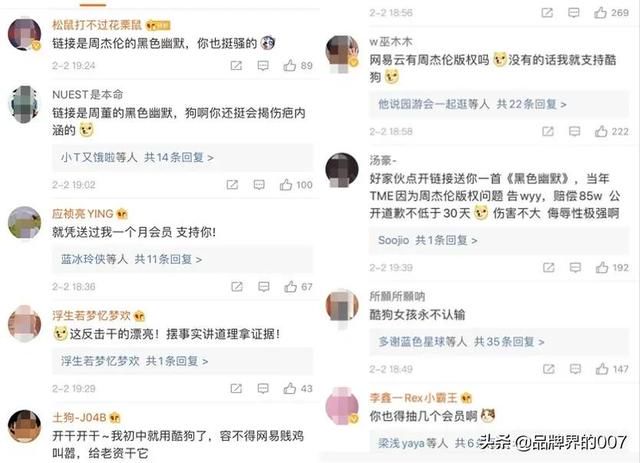Viewport: 640px width, 463px height.
Task: Expand the 共11条回复 replies from 蓝冰玲侠等人
Action: 168,259
